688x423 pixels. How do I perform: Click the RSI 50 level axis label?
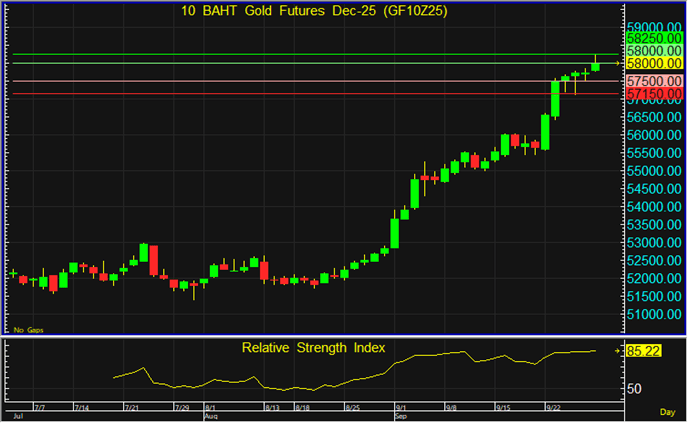pyautogui.click(x=634, y=387)
